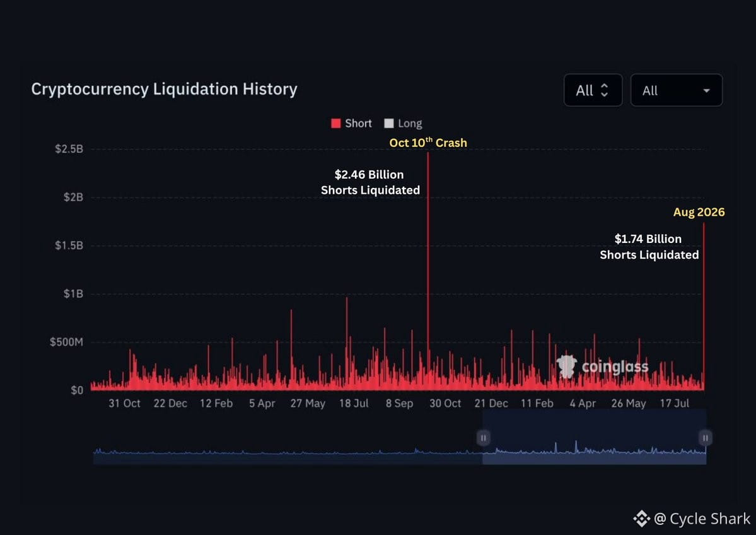Grab the right range slider handle
This screenshot has width=756, height=535.
click(x=705, y=438)
